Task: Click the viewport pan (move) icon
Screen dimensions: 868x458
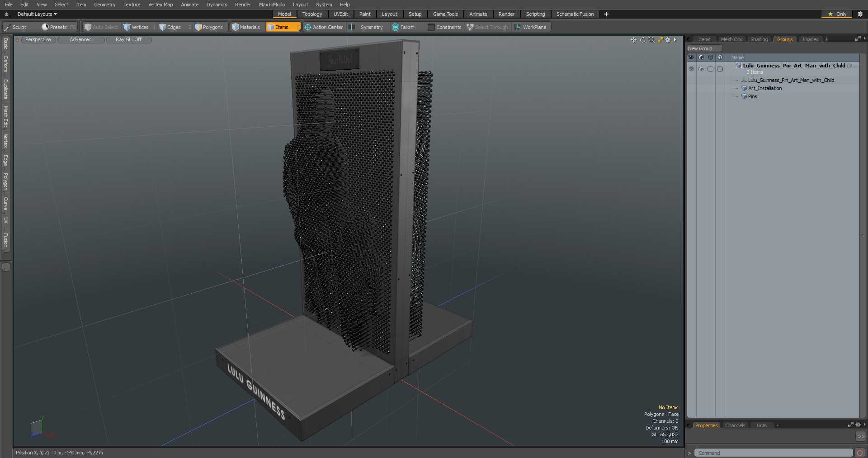Action: click(x=634, y=40)
